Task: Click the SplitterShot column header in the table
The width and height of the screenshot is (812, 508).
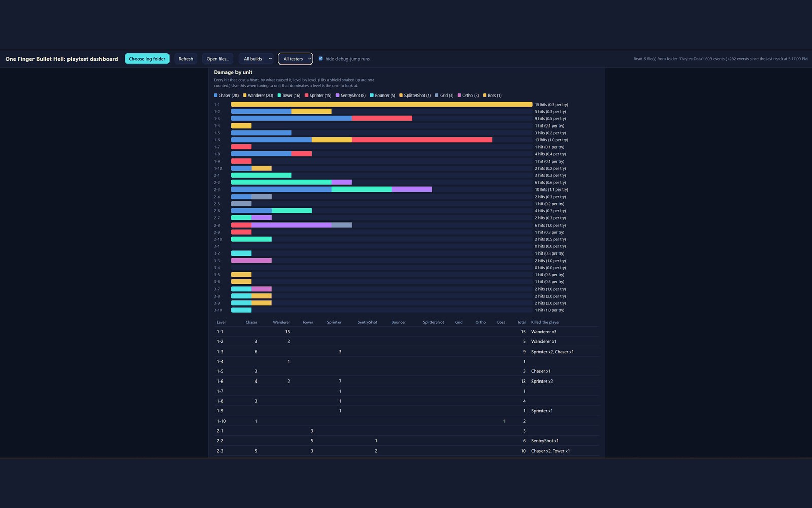Action: click(x=433, y=322)
